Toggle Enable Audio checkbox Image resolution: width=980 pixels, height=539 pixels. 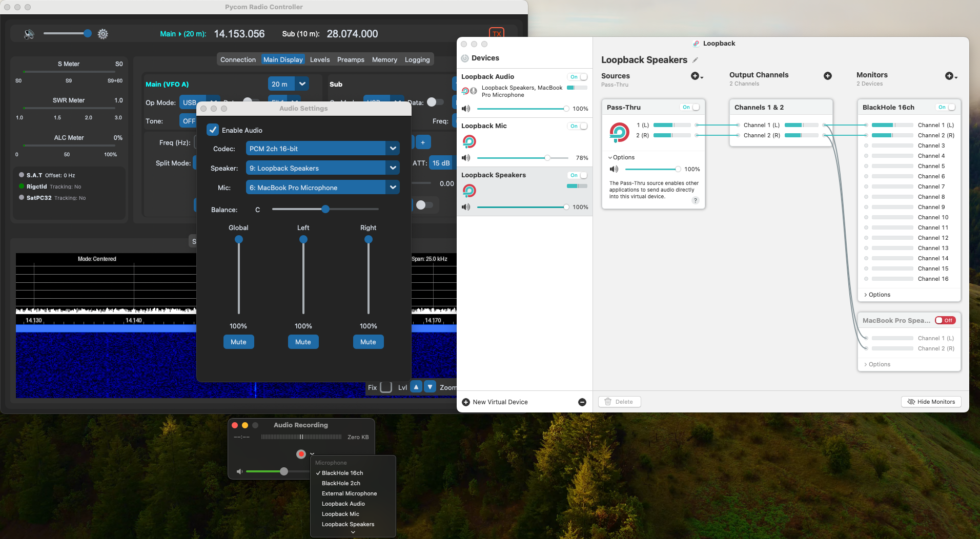click(x=213, y=130)
